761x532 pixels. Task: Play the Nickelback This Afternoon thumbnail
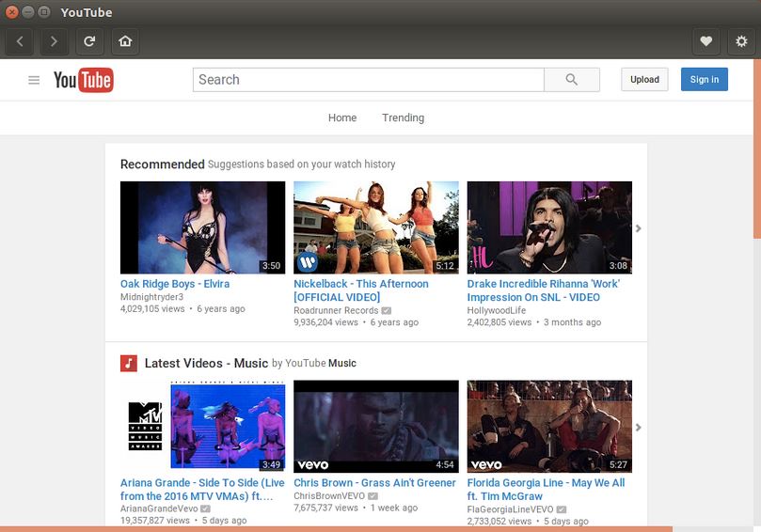376,227
